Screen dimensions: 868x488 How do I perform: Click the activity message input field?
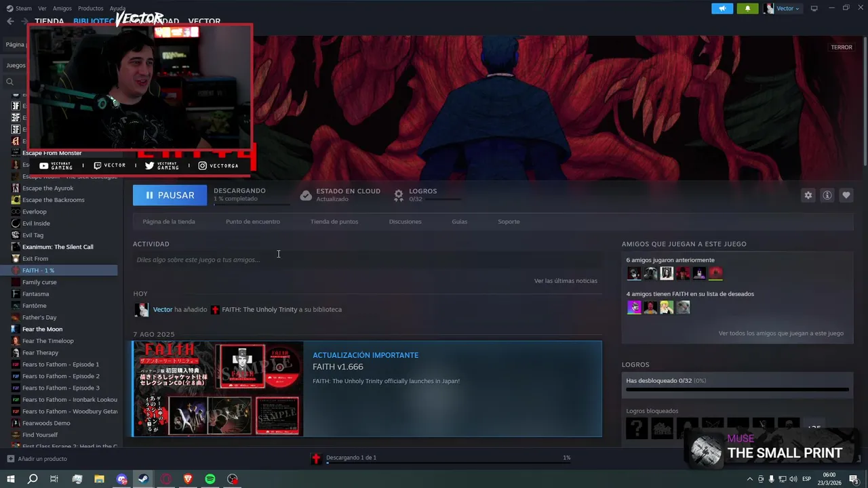pyautogui.click(x=367, y=260)
